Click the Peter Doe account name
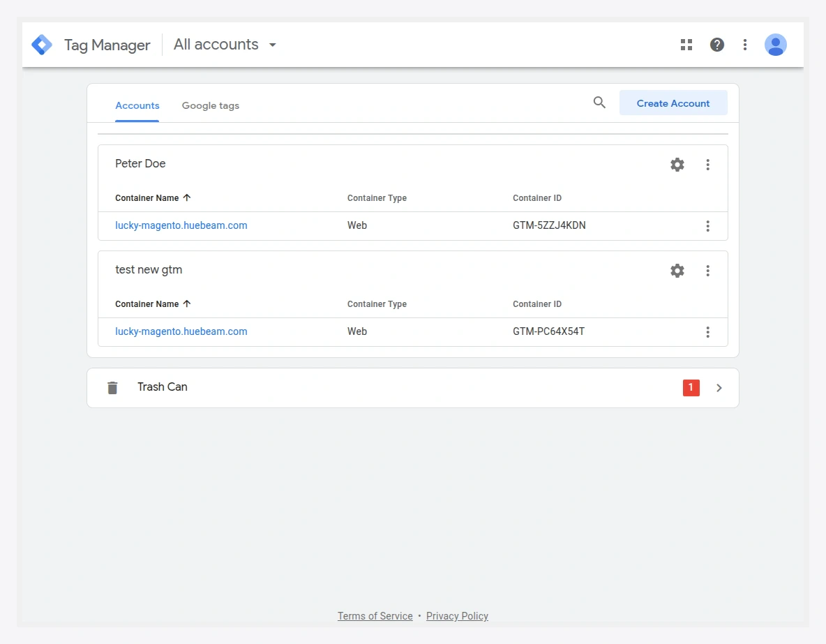Viewport: 826px width, 644px height. (x=140, y=163)
